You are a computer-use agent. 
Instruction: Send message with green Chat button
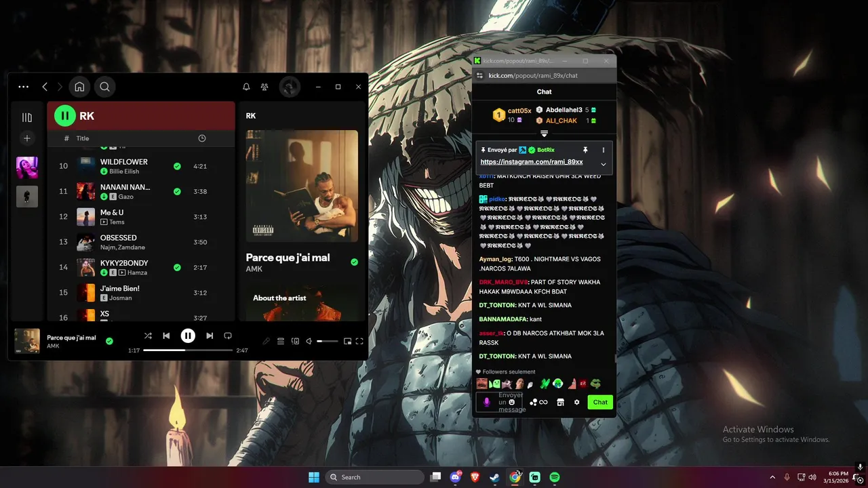(x=600, y=402)
